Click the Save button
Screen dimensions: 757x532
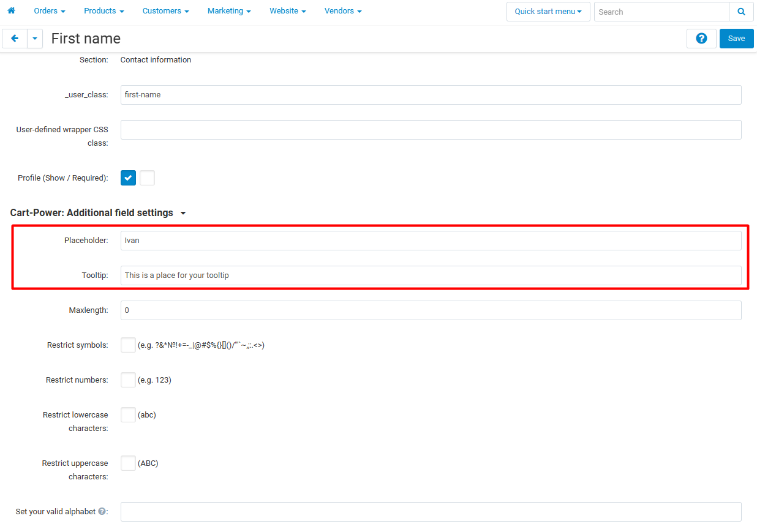pos(736,38)
